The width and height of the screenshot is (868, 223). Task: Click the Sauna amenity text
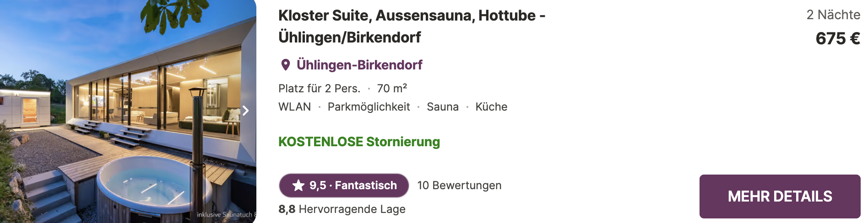tap(443, 107)
